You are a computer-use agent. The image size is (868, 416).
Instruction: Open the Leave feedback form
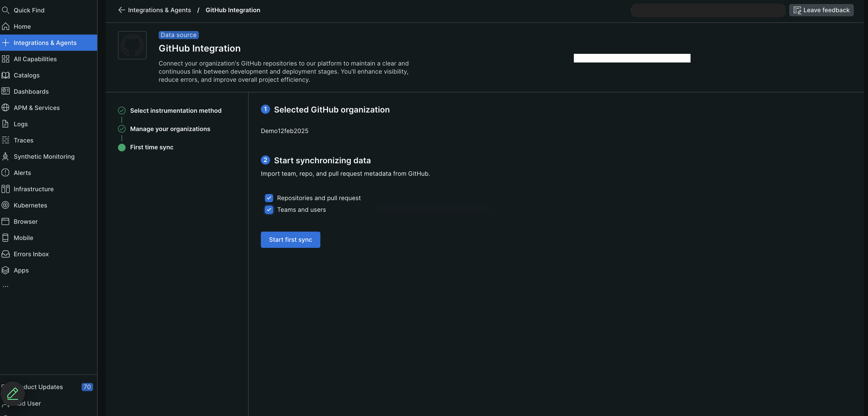pyautogui.click(x=821, y=10)
